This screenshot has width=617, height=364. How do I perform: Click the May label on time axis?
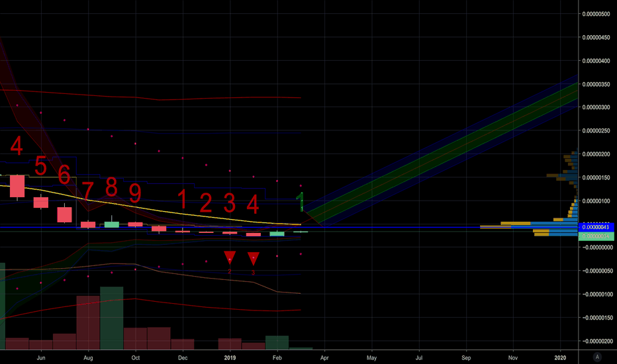pyautogui.click(x=371, y=357)
